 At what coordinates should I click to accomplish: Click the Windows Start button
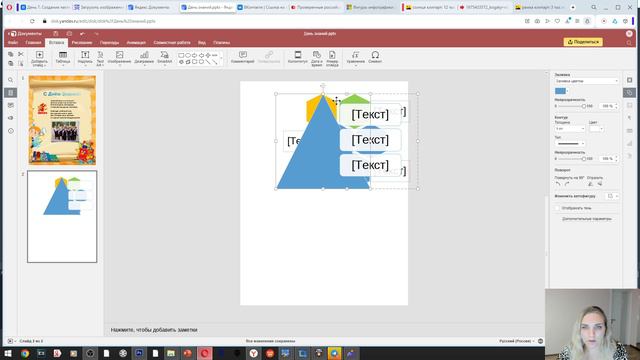[8, 353]
